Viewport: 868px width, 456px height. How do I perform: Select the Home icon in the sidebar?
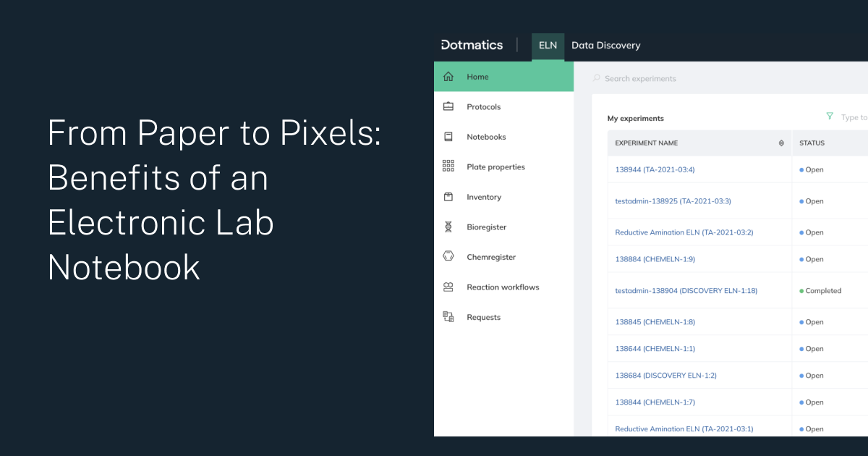[448, 76]
